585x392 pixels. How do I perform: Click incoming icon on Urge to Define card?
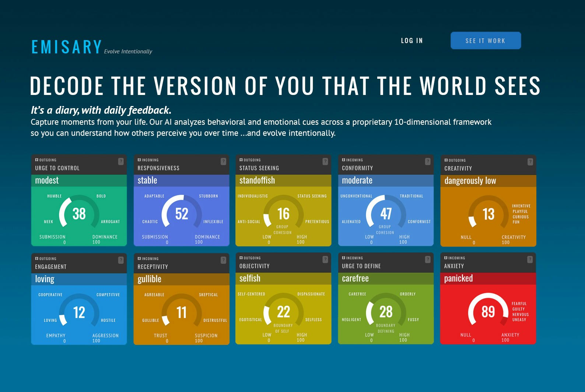pos(343,258)
